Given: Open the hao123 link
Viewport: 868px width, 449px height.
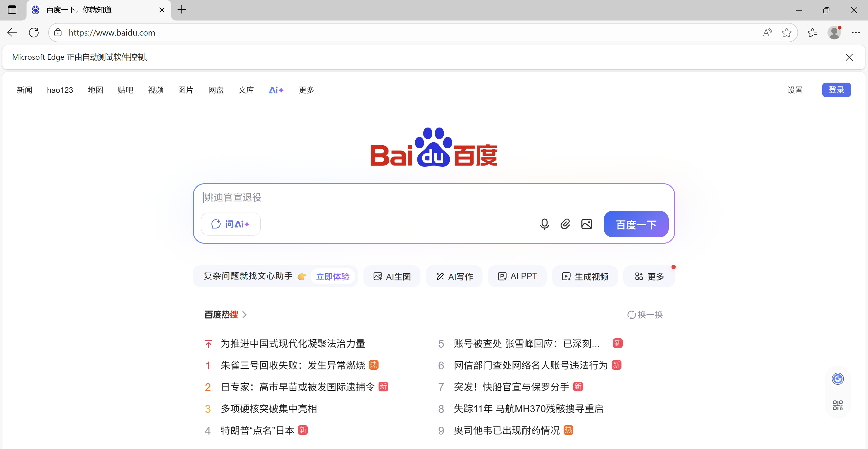Looking at the screenshot, I should [60, 90].
